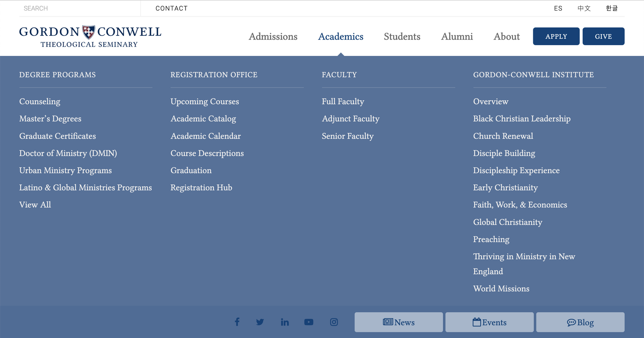Select View All degree programs
The height and width of the screenshot is (338, 644).
[x=35, y=205]
